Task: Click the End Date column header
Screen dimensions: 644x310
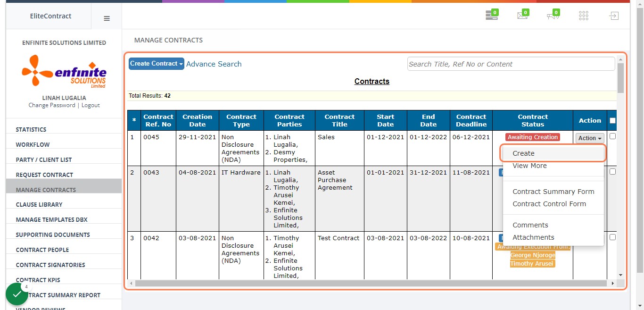Action: pos(429,120)
